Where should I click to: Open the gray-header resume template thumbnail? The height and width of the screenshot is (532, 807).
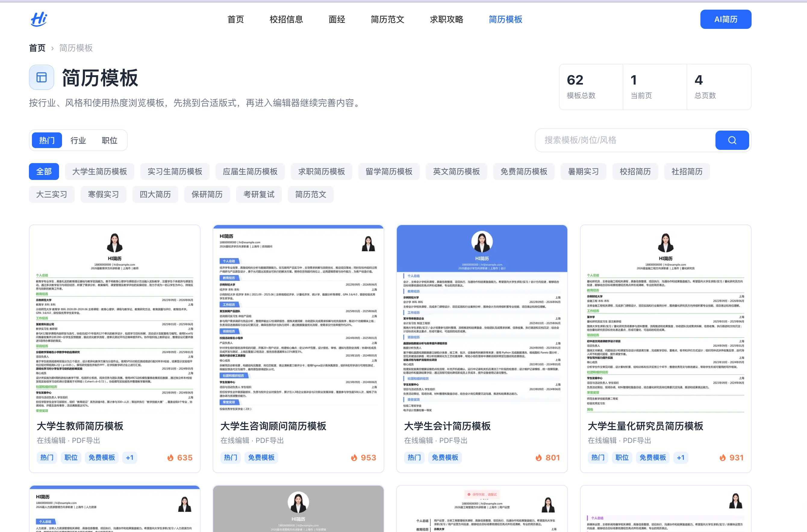[298, 509]
